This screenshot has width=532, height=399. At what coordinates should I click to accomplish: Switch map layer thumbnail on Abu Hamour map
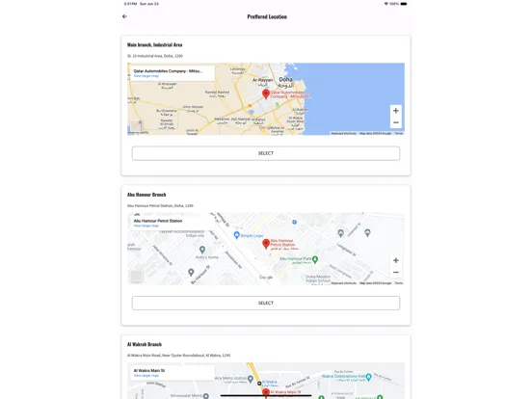137,277
